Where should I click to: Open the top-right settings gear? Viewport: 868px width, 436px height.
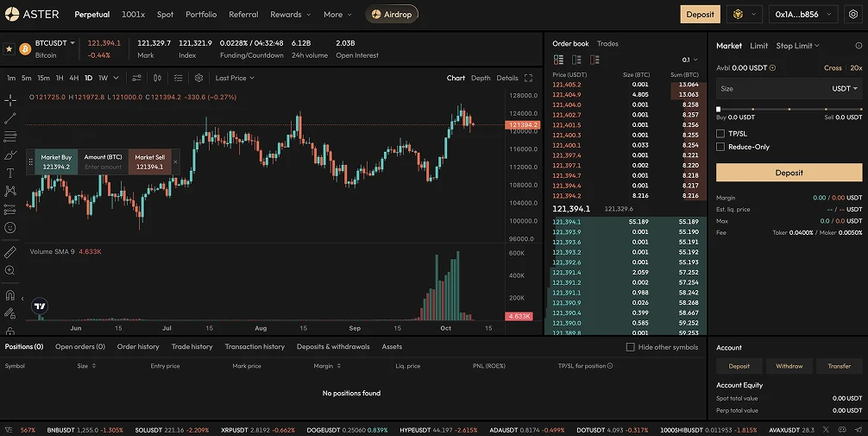[853, 15]
